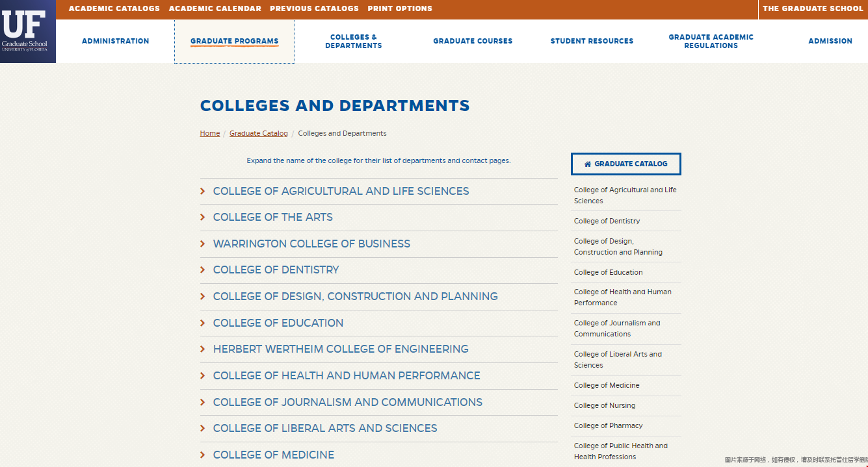Screen dimensions: 868x467
Task: Expand College of Liberal Arts and Sciences
Action: coord(378,428)
